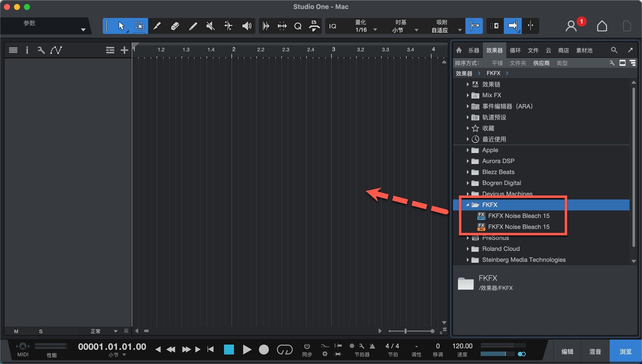642x364 pixels.
Task: Sort effects by 类型
Action: [562, 63]
